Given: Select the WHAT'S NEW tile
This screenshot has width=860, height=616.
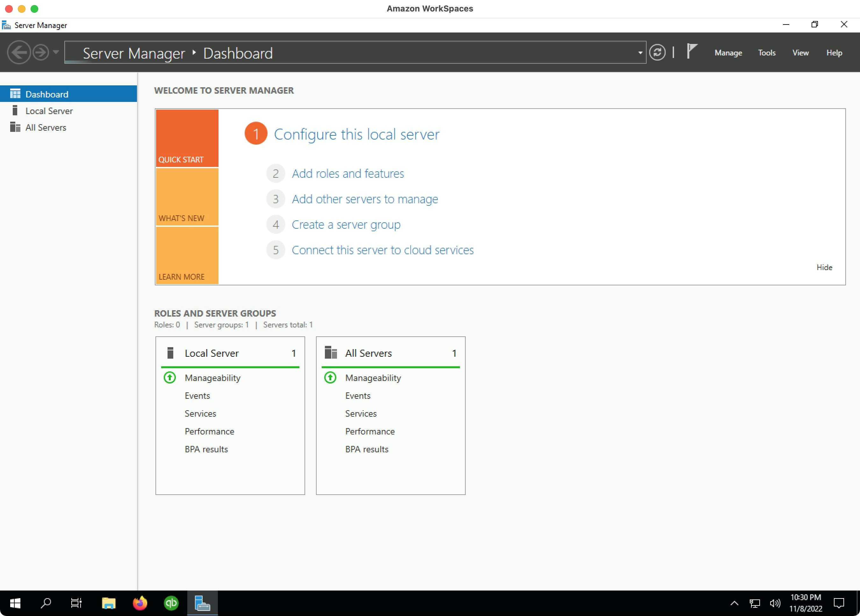Looking at the screenshot, I should tap(187, 197).
